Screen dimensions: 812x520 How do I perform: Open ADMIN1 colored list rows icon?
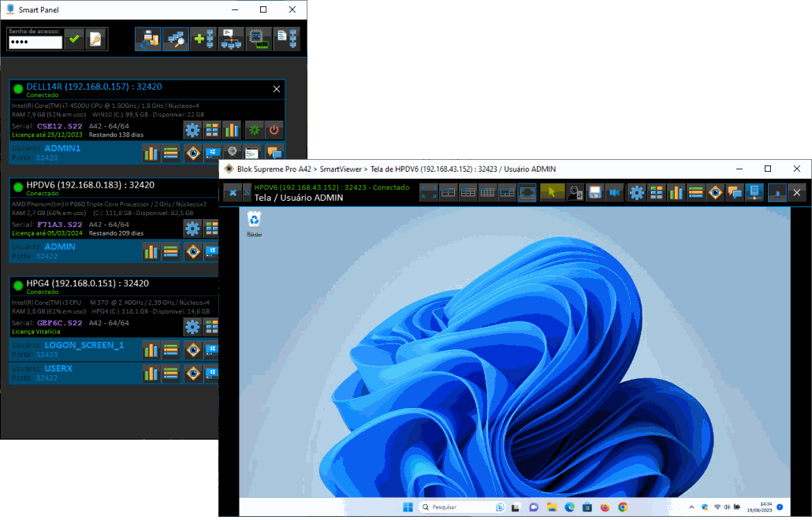[170, 153]
